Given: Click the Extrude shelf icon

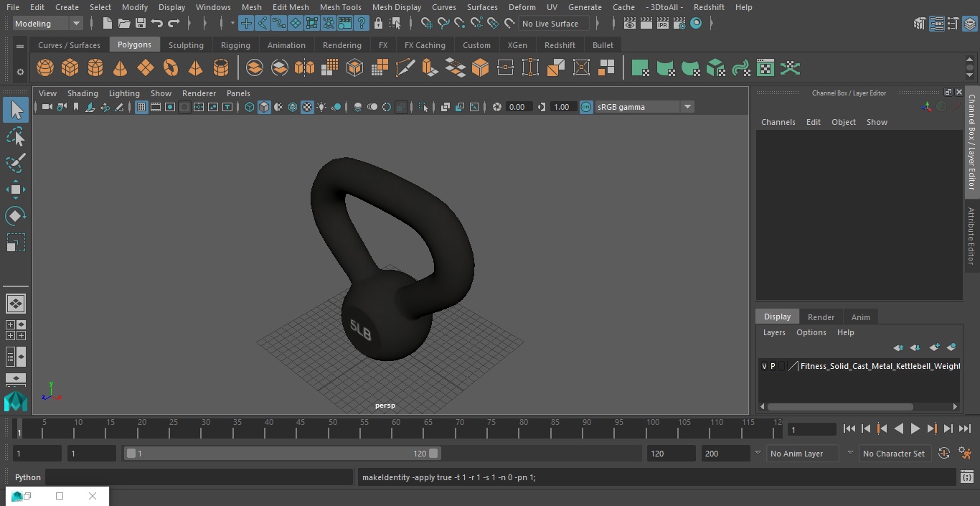Looking at the screenshot, I should tap(430, 68).
